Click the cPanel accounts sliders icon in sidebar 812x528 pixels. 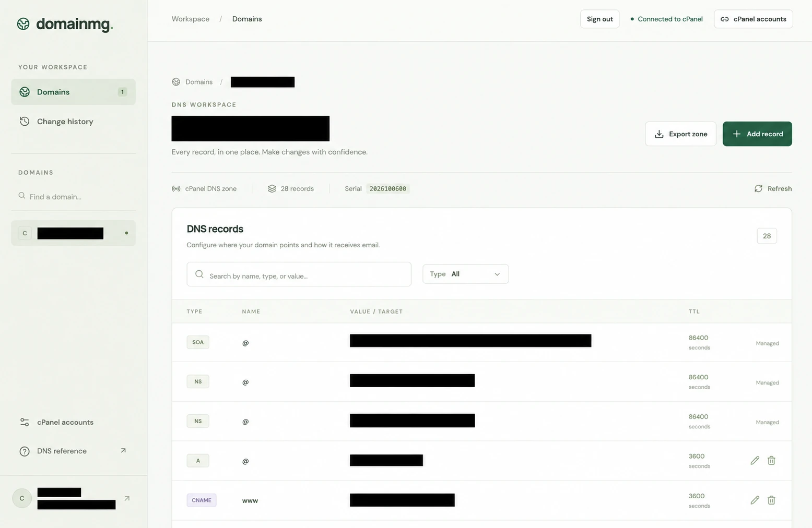pos(25,422)
